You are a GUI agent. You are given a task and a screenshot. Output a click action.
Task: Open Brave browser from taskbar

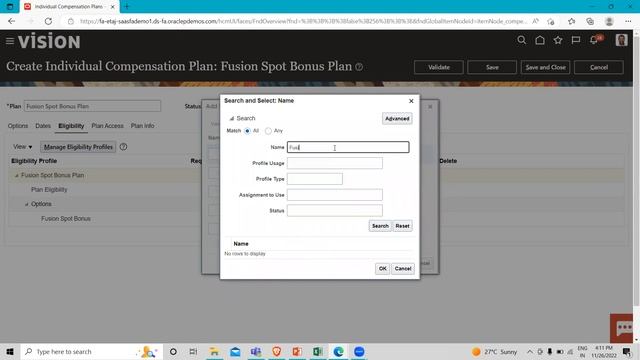tap(277, 351)
